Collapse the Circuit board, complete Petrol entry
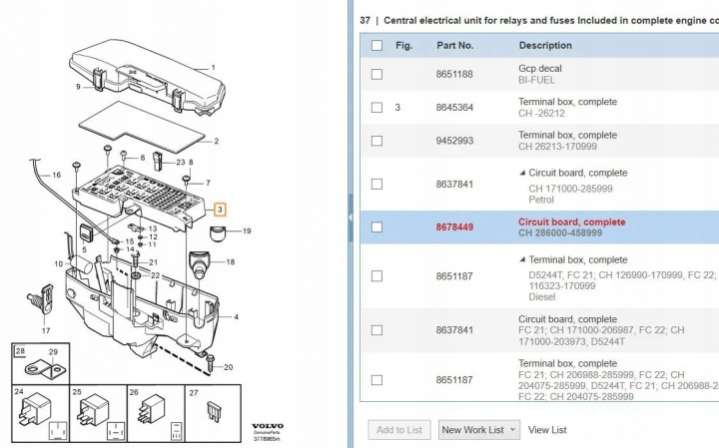Image resolution: width=719 pixels, height=448 pixels. pyautogui.click(x=522, y=173)
